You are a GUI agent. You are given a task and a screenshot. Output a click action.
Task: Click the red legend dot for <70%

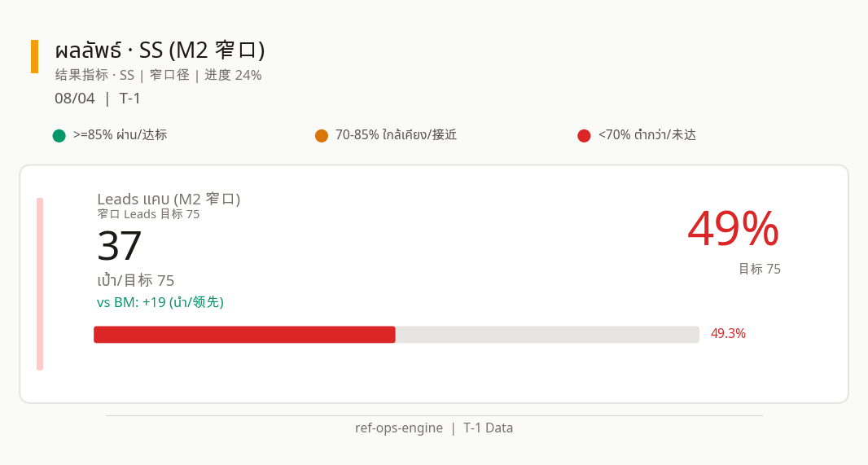coord(584,135)
